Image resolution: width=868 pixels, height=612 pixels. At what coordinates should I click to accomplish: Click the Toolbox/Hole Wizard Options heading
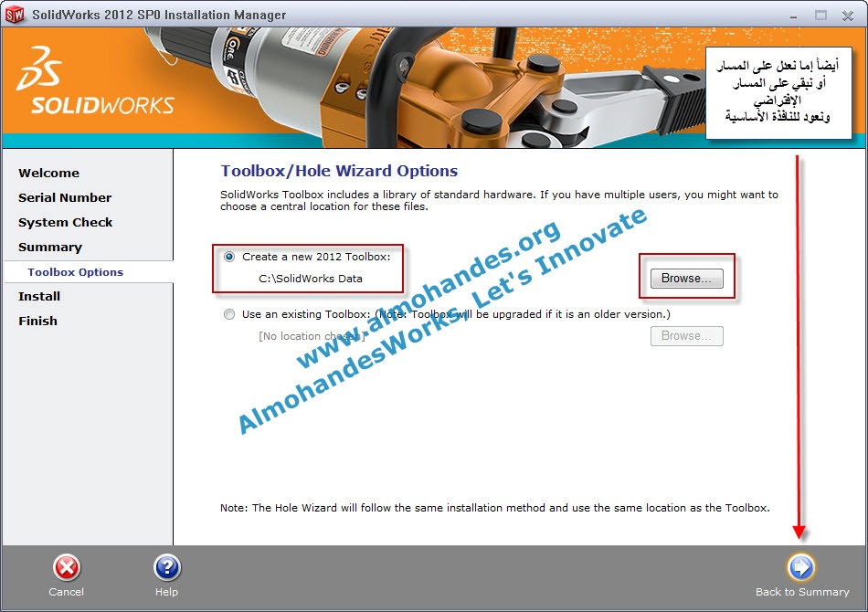pyautogui.click(x=339, y=171)
